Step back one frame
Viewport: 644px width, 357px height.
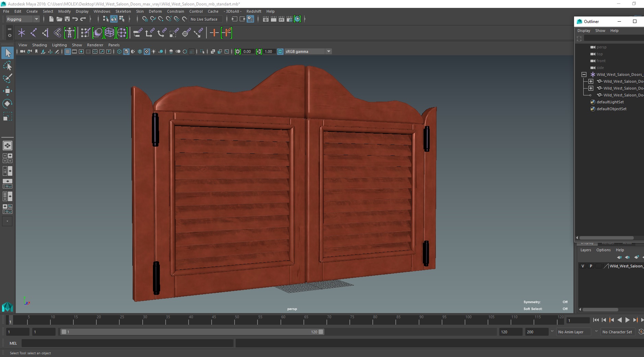click(x=604, y=320)
